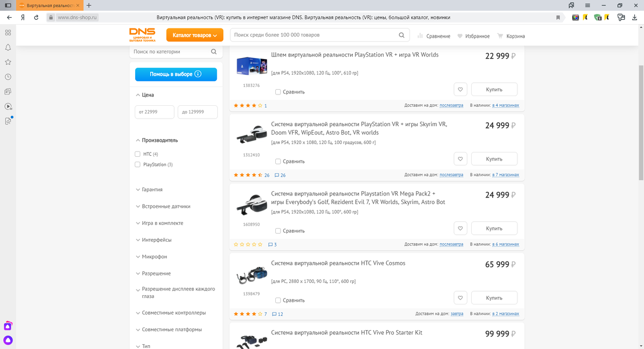Expand the Разрешение filter
Image resolution: width=644 pixels, height=349 pixels.
[153, 273]
